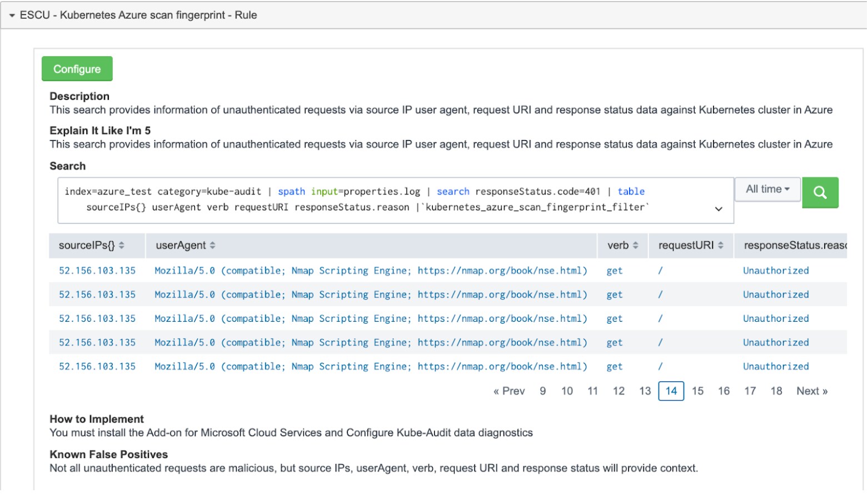868x498 pixels.
Task: Click 'get' verb in the first row
Action: pos(615,271)
